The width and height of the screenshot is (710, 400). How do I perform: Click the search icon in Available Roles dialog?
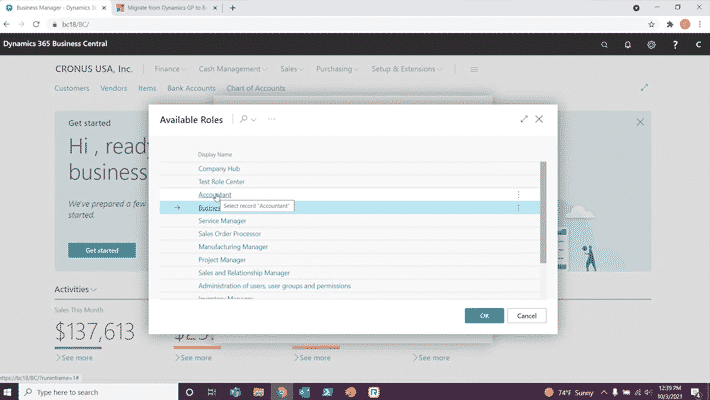click(x=244, y=119)
